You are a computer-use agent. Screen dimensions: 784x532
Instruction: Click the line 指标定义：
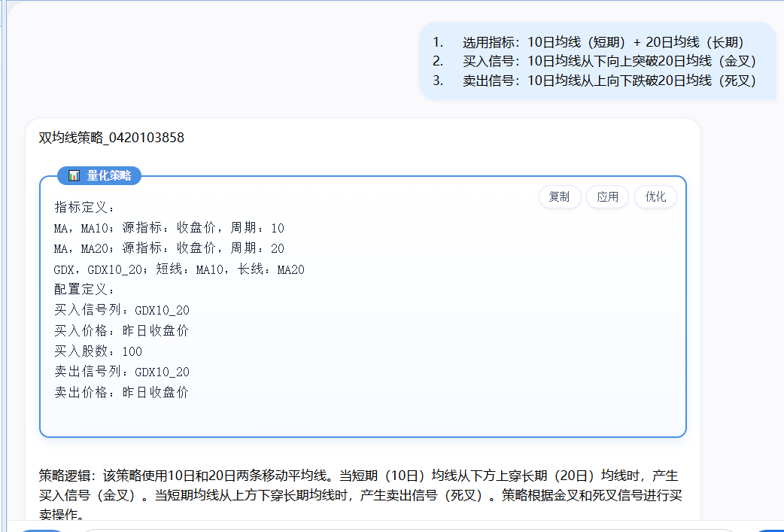pos(84,207)
